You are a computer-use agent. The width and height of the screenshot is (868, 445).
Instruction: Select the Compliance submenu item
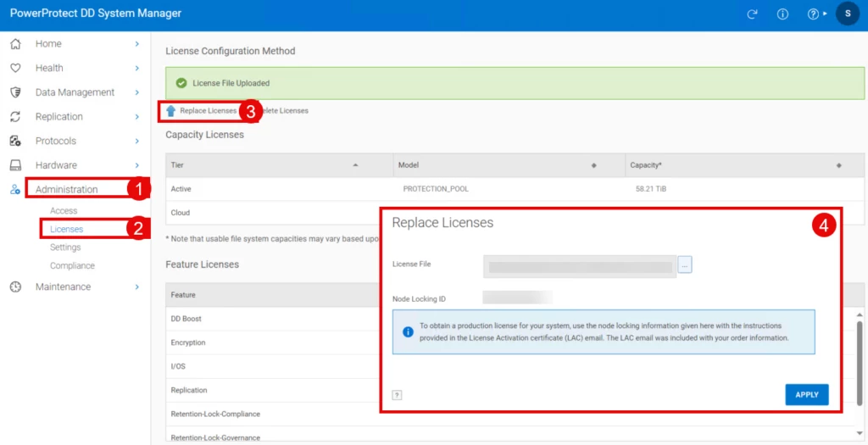point(72,265)
